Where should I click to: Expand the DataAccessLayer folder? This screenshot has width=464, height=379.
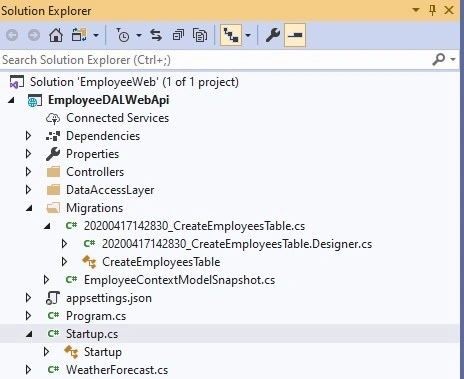pos(29,190)
